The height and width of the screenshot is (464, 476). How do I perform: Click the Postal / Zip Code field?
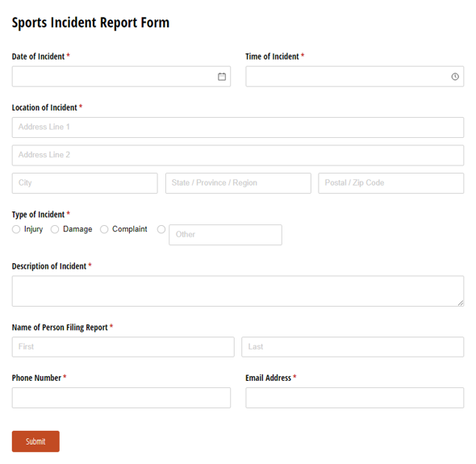click(x=391, y=183)
